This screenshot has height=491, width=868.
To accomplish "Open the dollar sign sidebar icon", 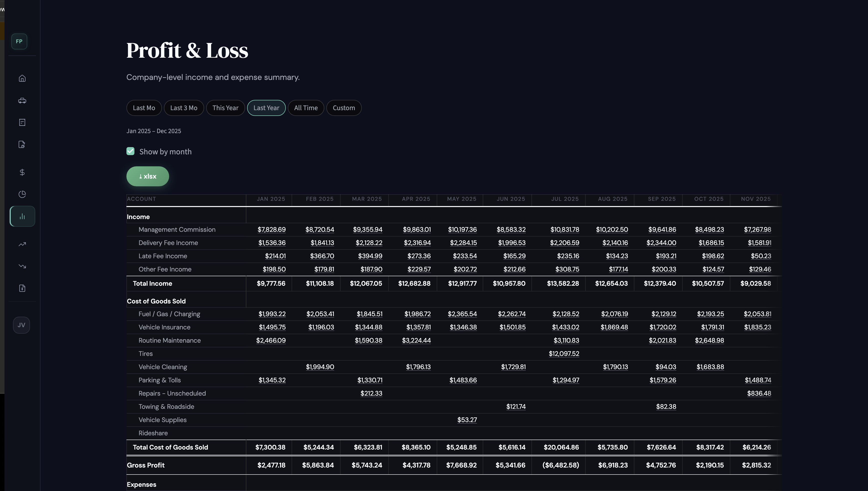I will [x=22, y=172].
